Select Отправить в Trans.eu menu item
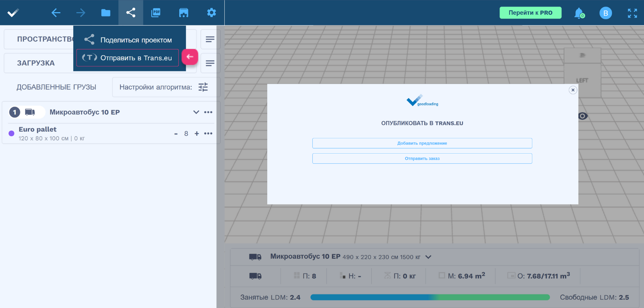Viewport: 644px width, 308px height. point(128,58)
